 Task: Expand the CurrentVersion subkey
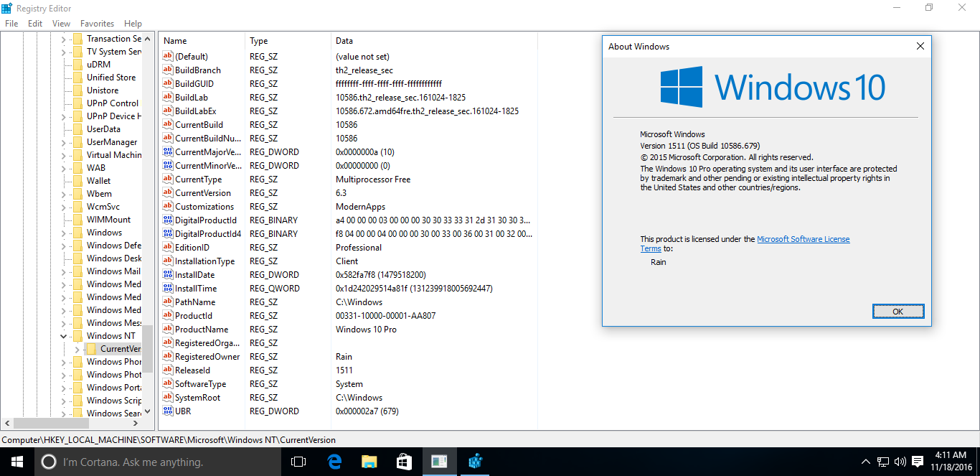77,349
